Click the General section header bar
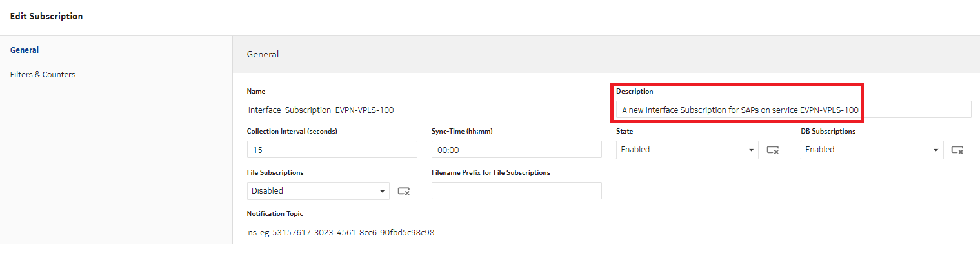The width and height of the screenshot is (980, 258). click(x=606, y=54)
